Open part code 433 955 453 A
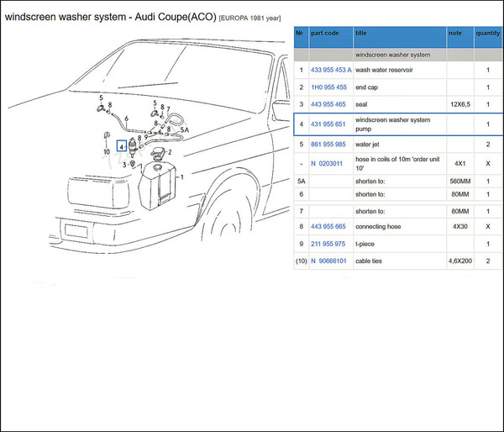 pos(331,70)
